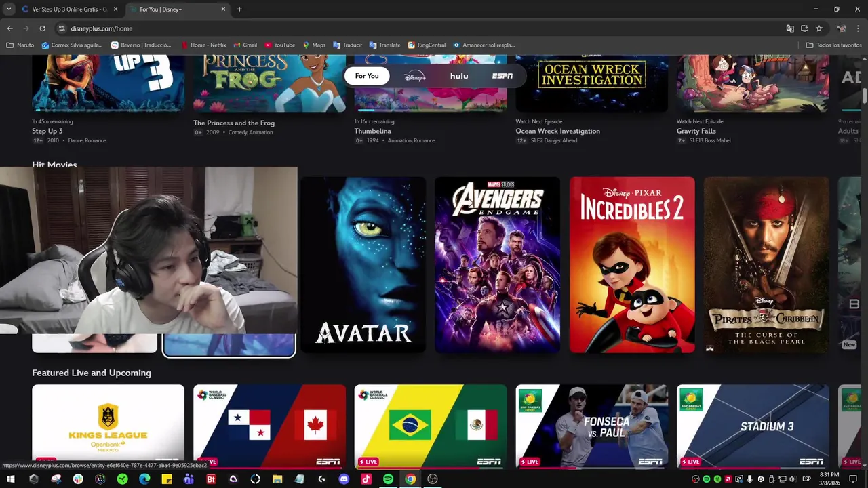
Task: Select the Hulu filter tab
Action: point(459,76)
